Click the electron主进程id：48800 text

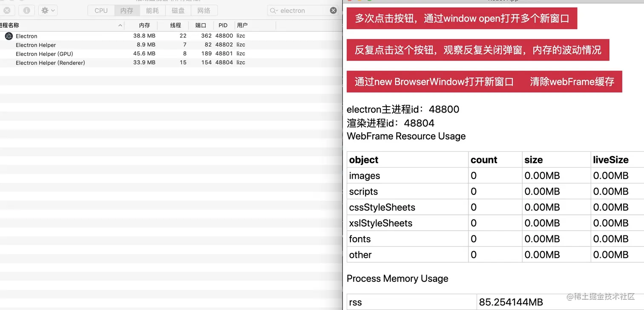(x=403, y=109)
